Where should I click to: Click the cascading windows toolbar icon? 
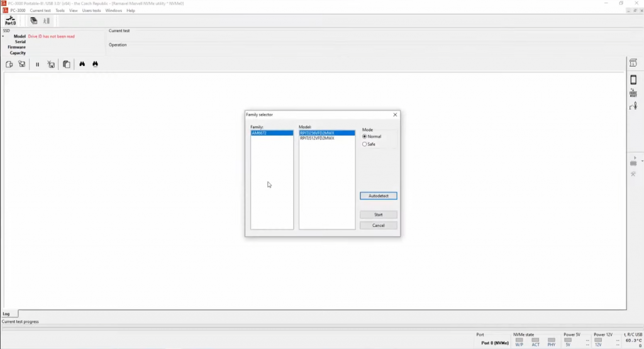click(x=33, y=21)
